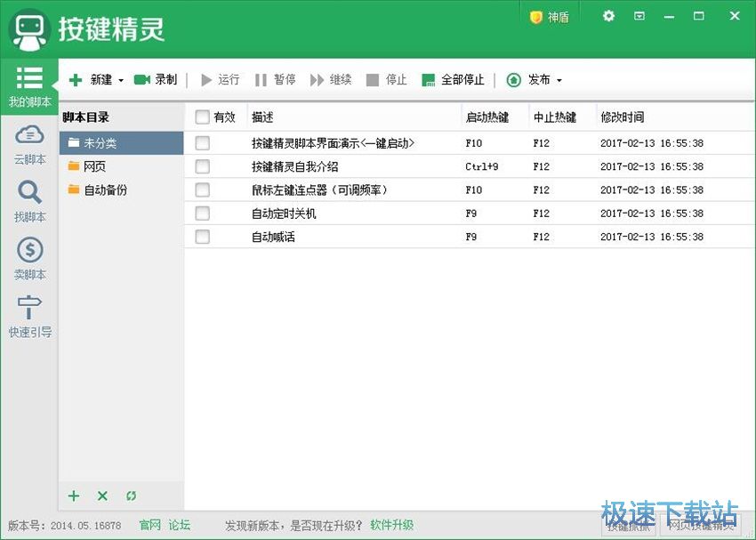Viewport: 756px width, 540px height.
Task: Sort by the 中止热键 column header
Action: tap(563, 117)
